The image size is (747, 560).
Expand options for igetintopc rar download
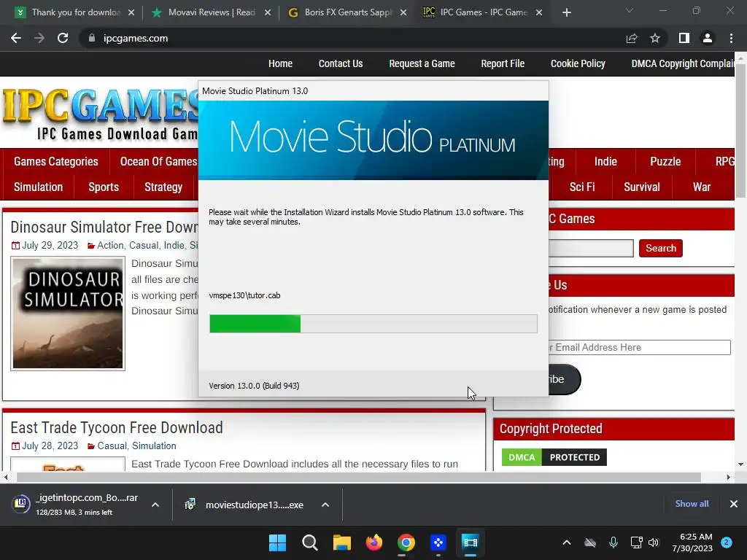155,505
